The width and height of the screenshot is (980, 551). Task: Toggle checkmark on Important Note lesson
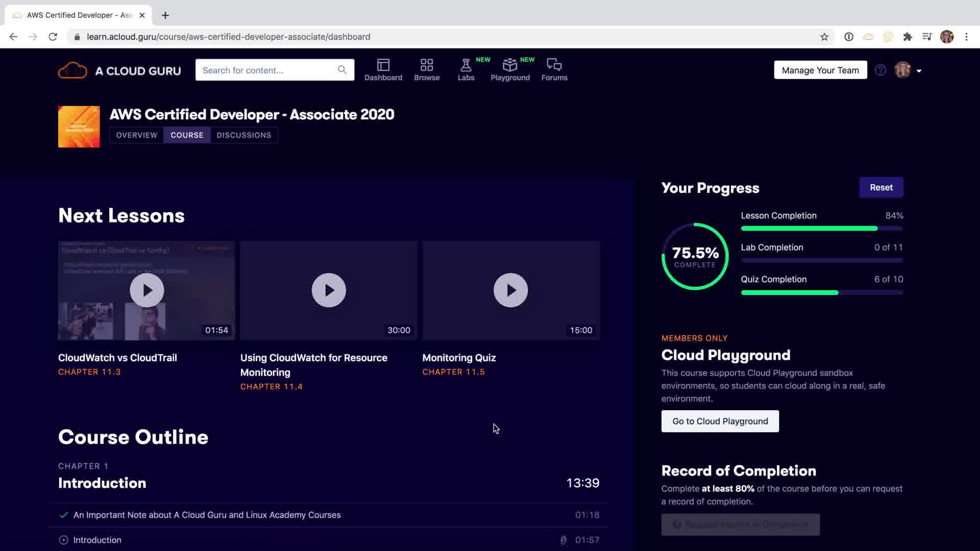click(x=63, y=515)
